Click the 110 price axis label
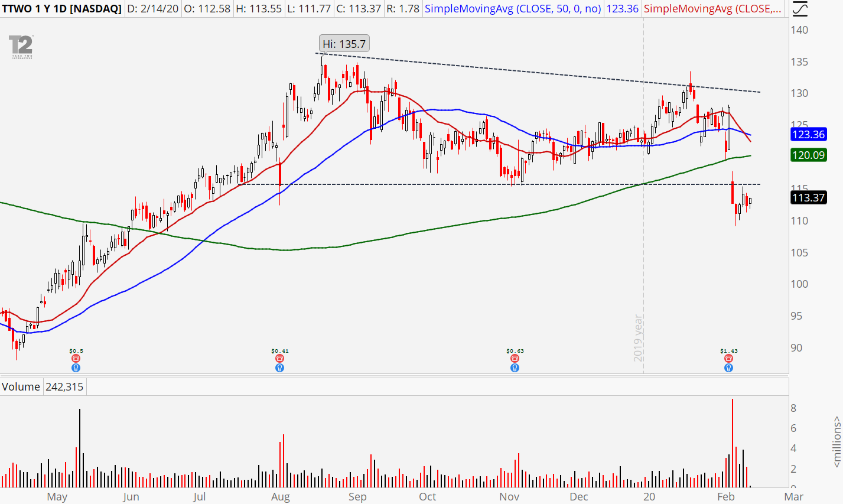Image resolution: width=843 pixels, height=504 pixels. coord(799,221)
